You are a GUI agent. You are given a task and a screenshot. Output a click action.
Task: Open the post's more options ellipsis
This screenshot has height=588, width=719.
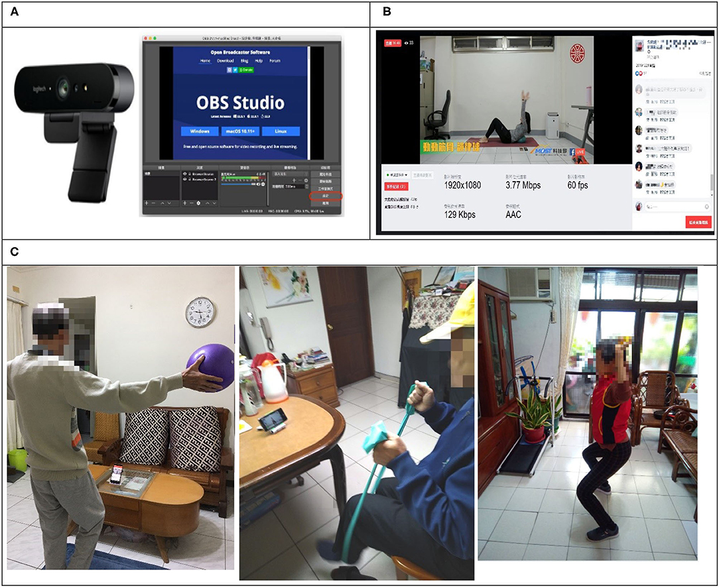708,42
